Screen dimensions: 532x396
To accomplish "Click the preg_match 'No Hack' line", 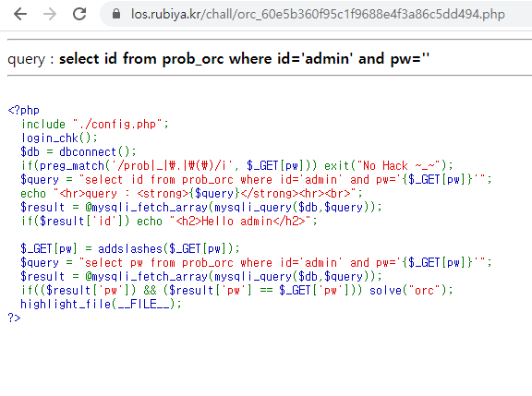I will [237, 165].
